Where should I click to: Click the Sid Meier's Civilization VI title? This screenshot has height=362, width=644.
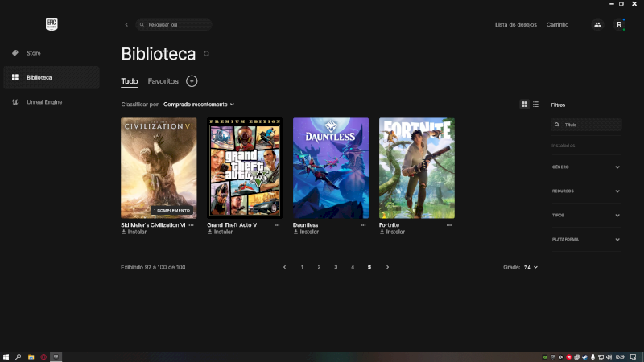pos(153,225)
